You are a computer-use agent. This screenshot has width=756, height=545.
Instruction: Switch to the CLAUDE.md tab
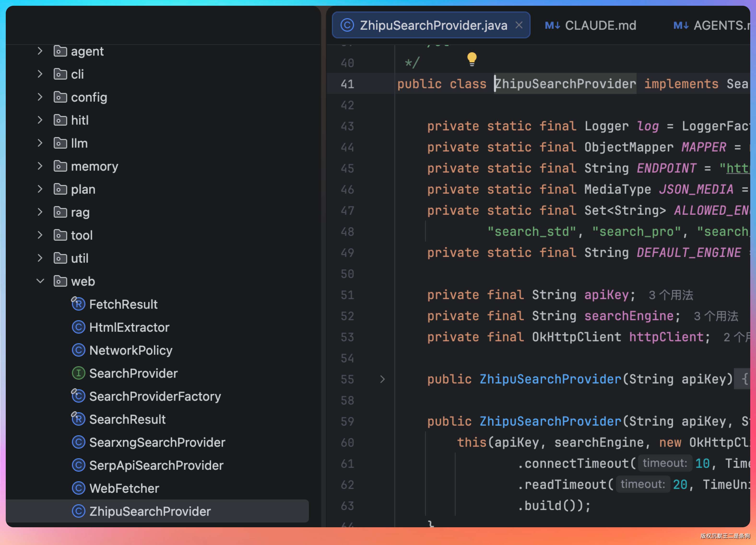(x=600, y=26)
